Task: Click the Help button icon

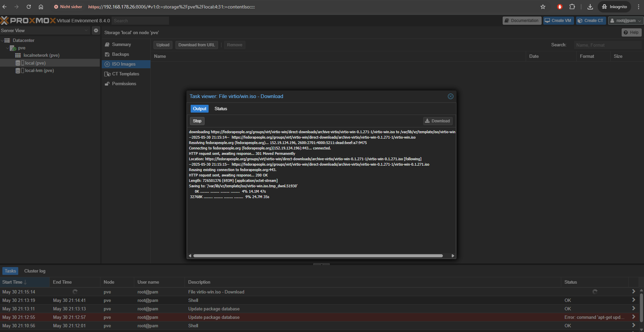Action: point(631,32)
